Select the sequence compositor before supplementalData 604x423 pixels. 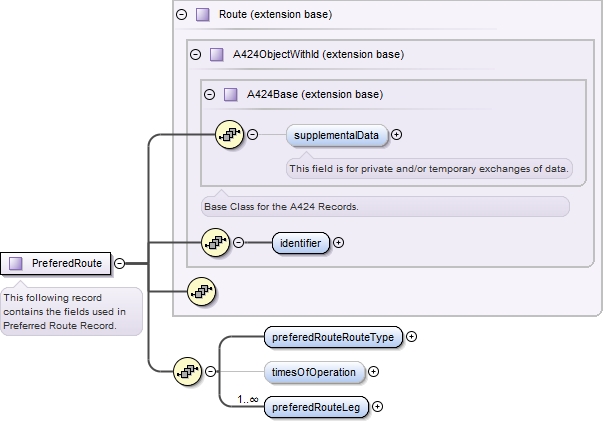pyautogui.click(x=230, y=134)
